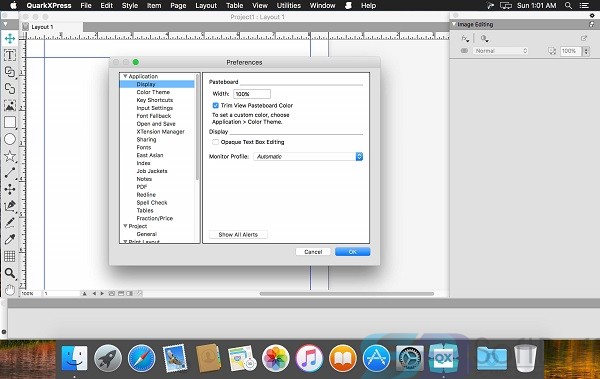Open the Style menu
The width and height of the screenshot is (600, 379).
tap(130, 5)
